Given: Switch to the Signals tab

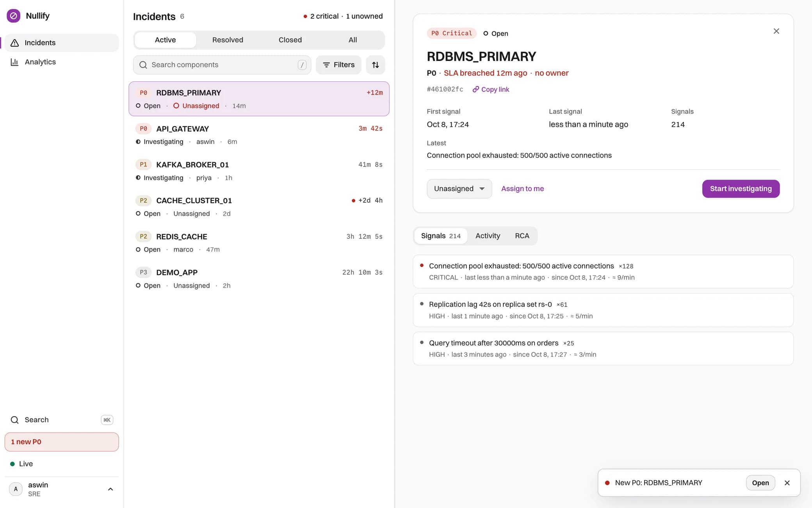Looking at the screenshot, I should point(441,236).
